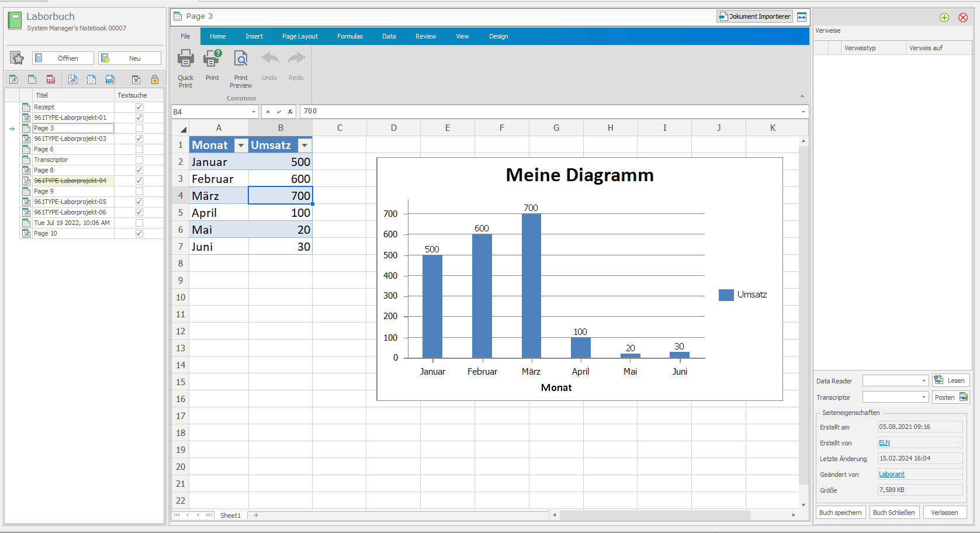Switch to the Page Layout tab

pyautogui.click(x=300, y=36)
